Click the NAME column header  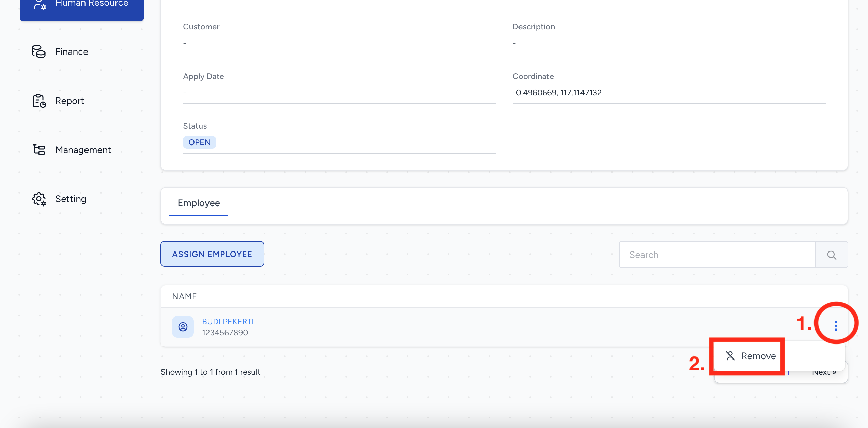pos(184,296)
